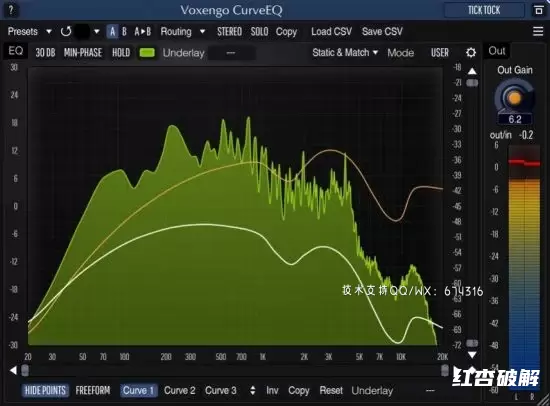Select the B state slot

click(x=124, y=32)
